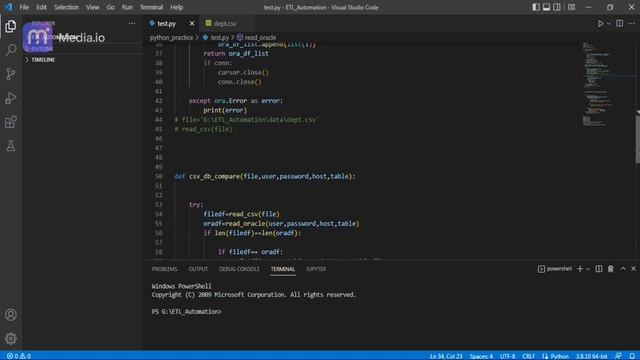Click the PowerShell prompt line in terminal

pyautogui.click(x=186, y=311)
